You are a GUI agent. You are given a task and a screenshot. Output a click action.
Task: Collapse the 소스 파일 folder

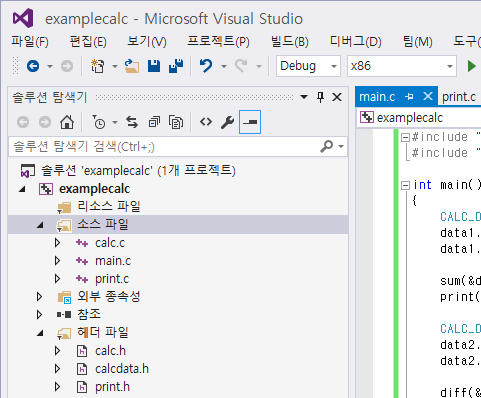point(40,225)
